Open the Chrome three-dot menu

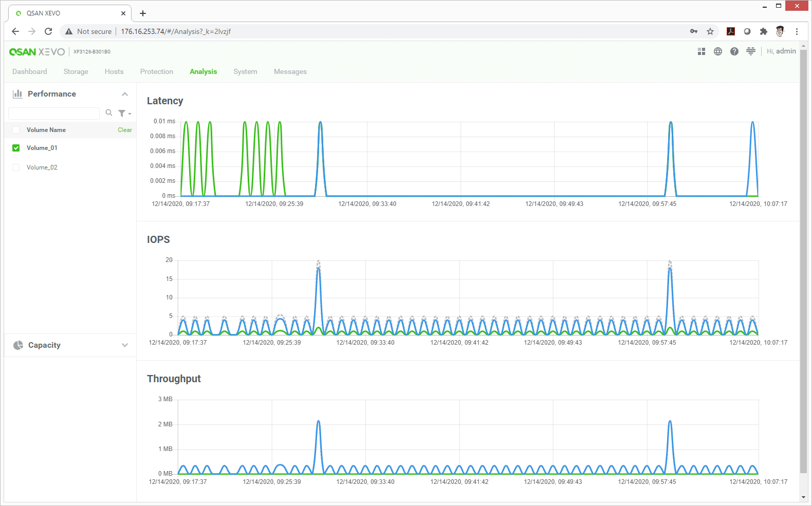(x=797, y=31)
